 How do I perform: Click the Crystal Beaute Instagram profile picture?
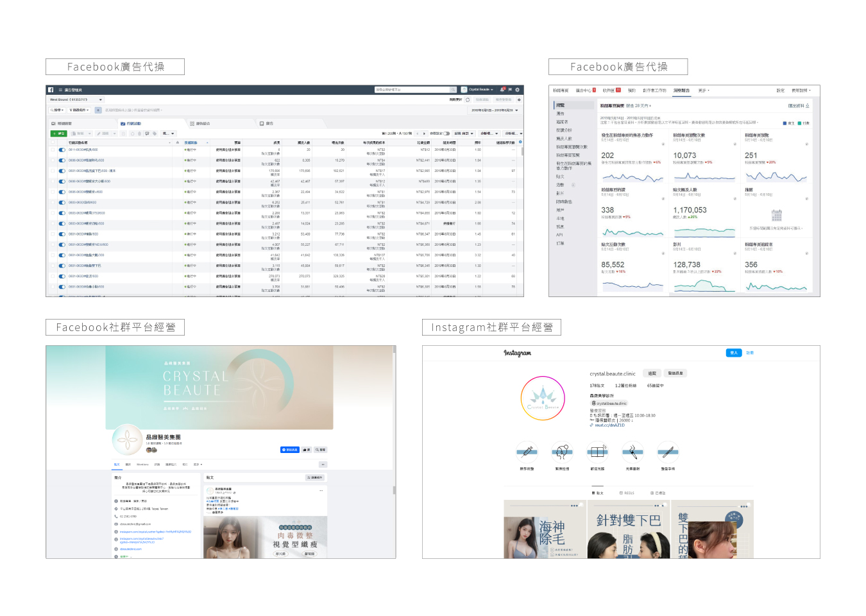(543, 398)
